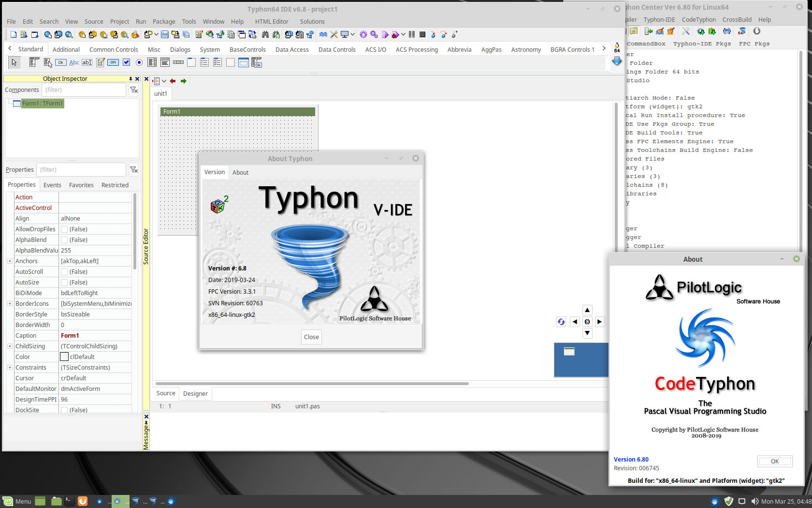This screenshot has height=508, width=812.
Task: Select the TEdit 'abI' component icon
Action: click(87, 62)
